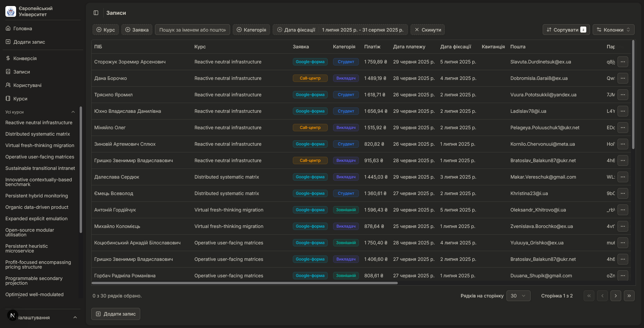Add the Курс filter
Screen dimensions: 644x328
pyautogui.click(x=106, y=30)
